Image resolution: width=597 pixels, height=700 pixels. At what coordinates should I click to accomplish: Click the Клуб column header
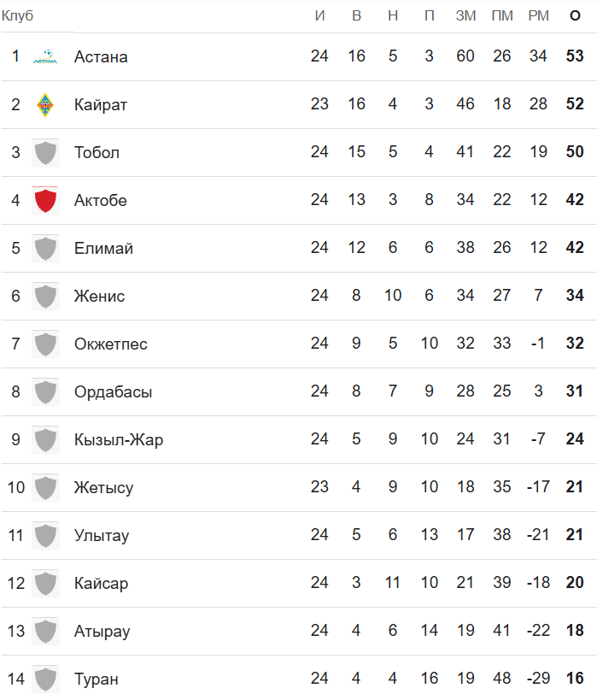tap(17, 15)
